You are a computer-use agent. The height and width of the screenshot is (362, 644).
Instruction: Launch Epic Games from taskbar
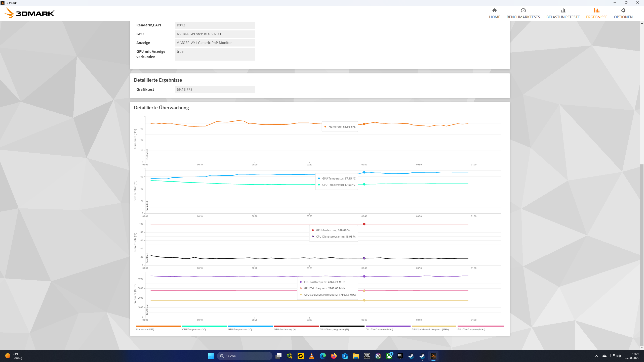pos(400,356)
